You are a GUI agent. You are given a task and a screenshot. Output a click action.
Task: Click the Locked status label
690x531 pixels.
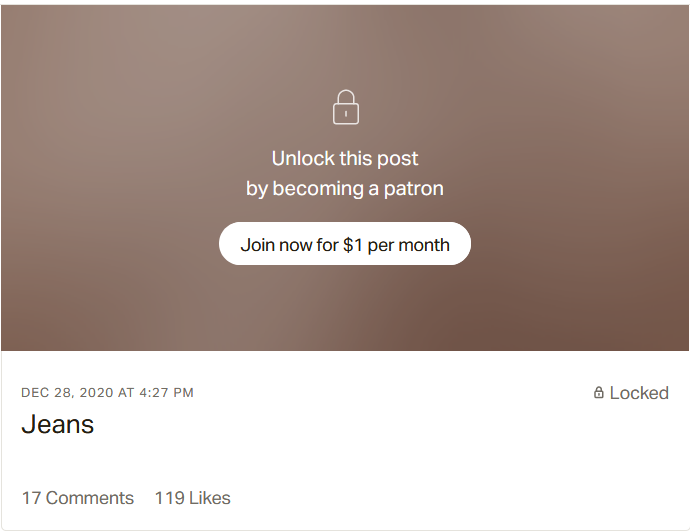639,393
